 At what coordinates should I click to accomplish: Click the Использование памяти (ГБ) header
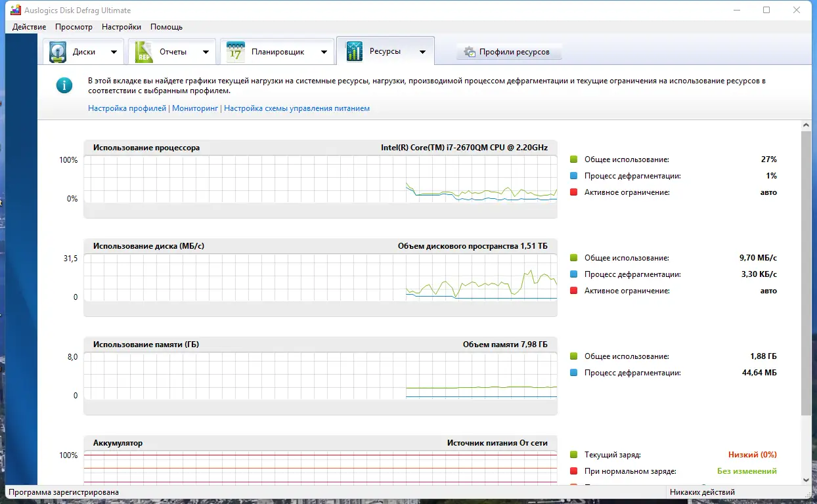click(146, 345)
